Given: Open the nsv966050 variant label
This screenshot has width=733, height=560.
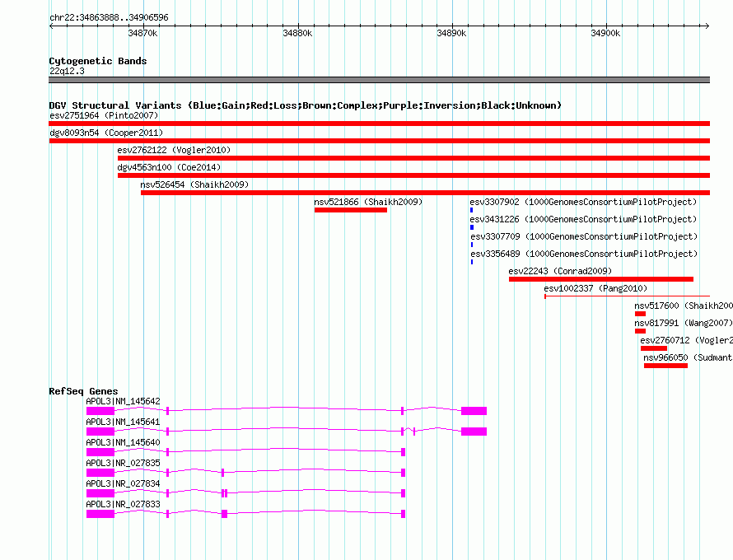Looking at the screenshot, I should tap(689, 357).
